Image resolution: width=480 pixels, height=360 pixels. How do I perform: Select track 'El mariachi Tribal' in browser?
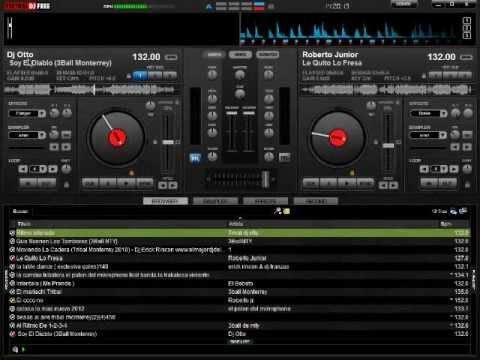pos(239,292)
